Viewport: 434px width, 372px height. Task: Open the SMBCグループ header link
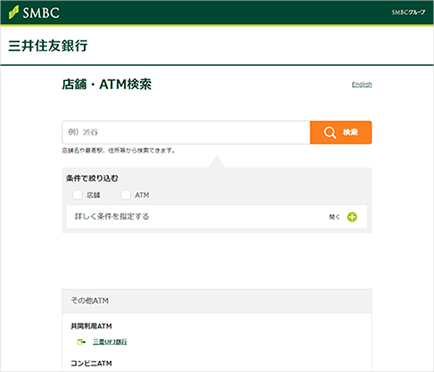[x=408, y=13]
